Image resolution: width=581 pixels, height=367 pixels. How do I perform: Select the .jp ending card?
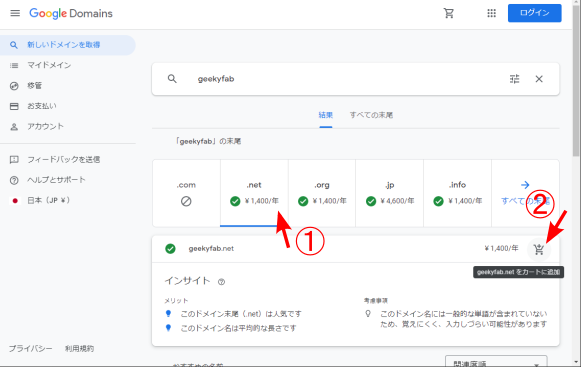tap(389, 193)
